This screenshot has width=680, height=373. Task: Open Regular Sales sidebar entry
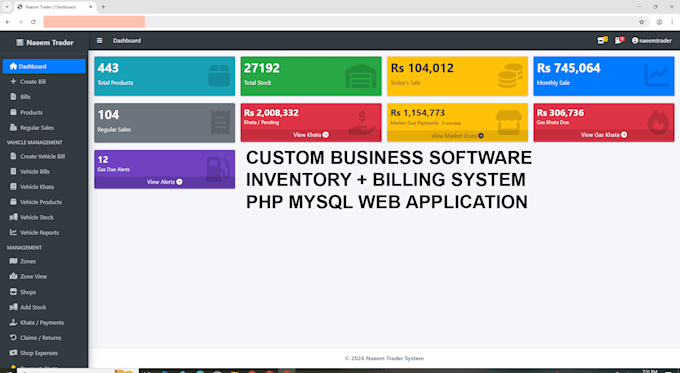44,128
